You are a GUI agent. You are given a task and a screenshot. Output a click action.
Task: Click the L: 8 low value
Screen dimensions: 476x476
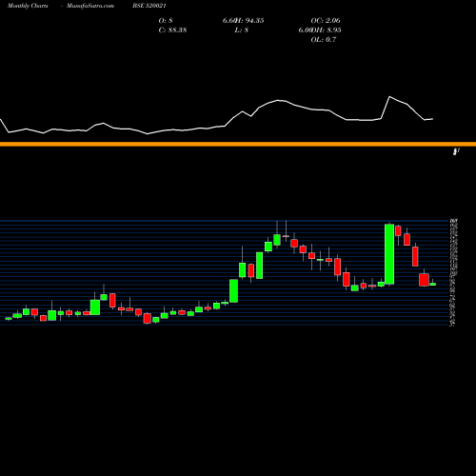(242, 30)
